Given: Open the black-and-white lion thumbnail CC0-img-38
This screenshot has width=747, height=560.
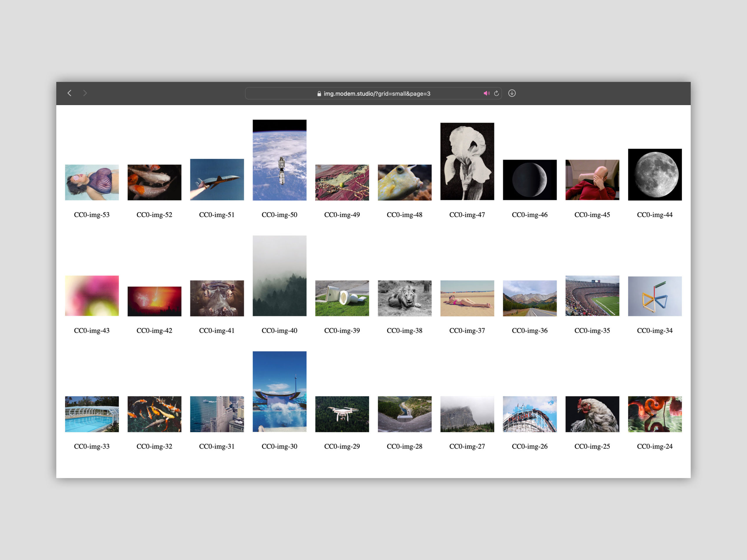Looking at the screenshot, I should coord(404,298).
